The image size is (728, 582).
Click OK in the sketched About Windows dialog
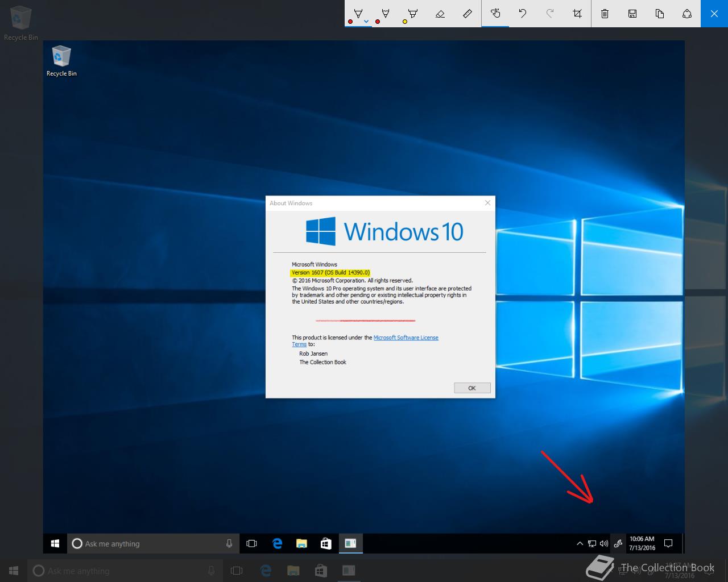click(472, 388)
